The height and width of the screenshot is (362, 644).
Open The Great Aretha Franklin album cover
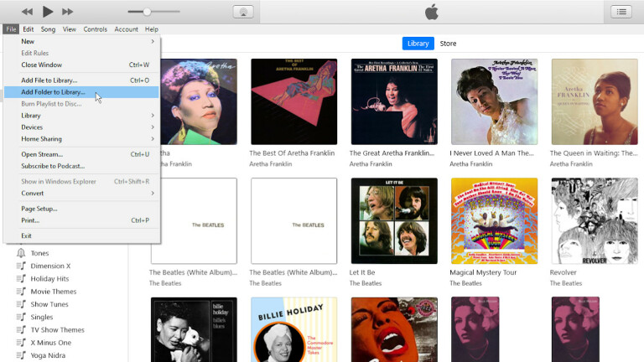[394, 101]
